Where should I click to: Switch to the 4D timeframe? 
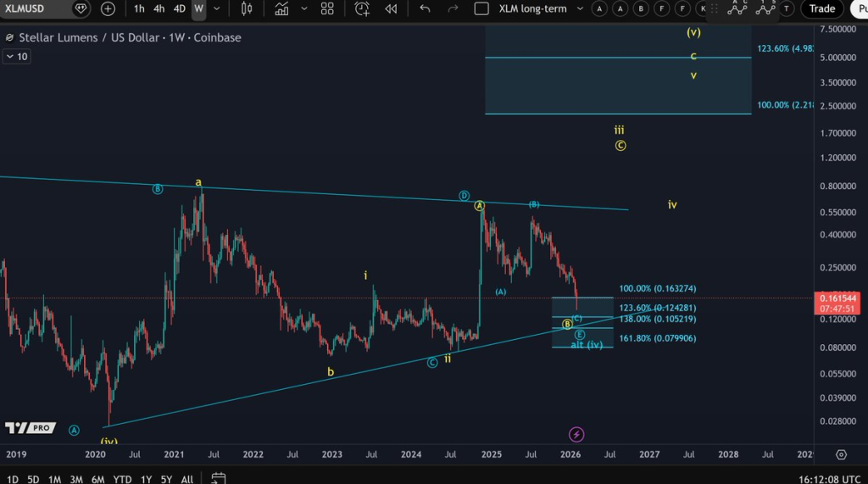(x=180, y=8)
